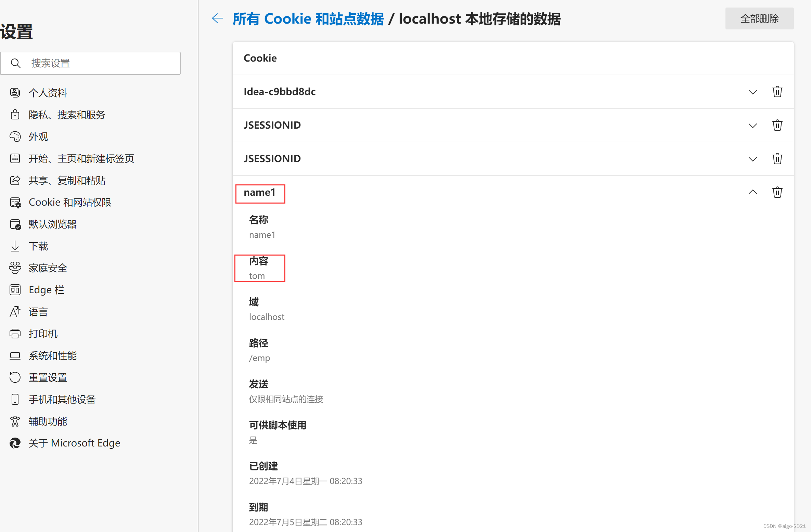
Task: Delete the name1 cookie via trash icon
Action: click(x=777, y=192)
